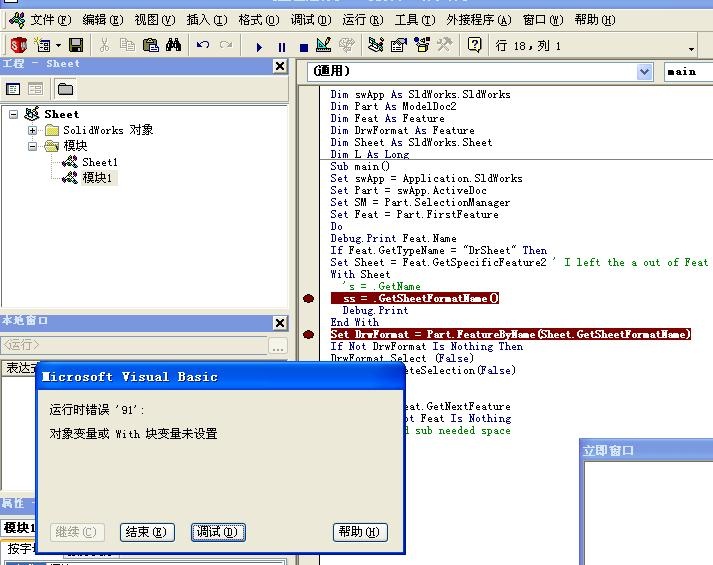Open the 窗口(W) menu
The image size is (713, 565).
(543, 20)
